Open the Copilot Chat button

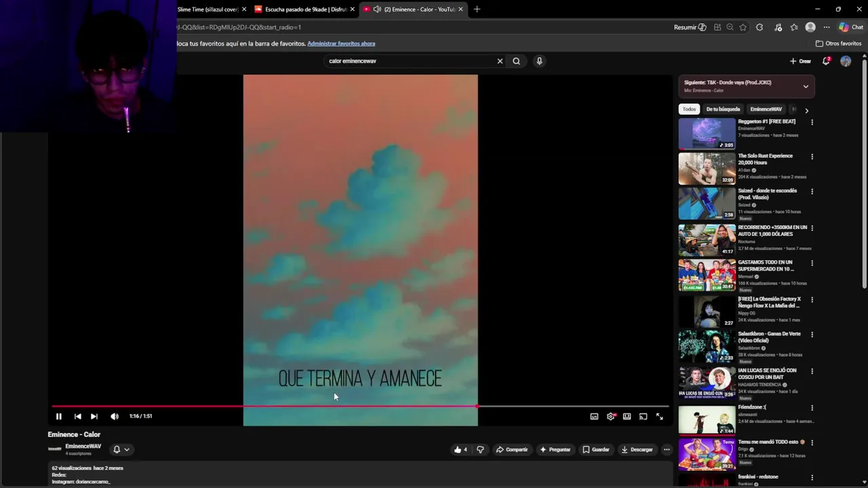click(850, 28)
